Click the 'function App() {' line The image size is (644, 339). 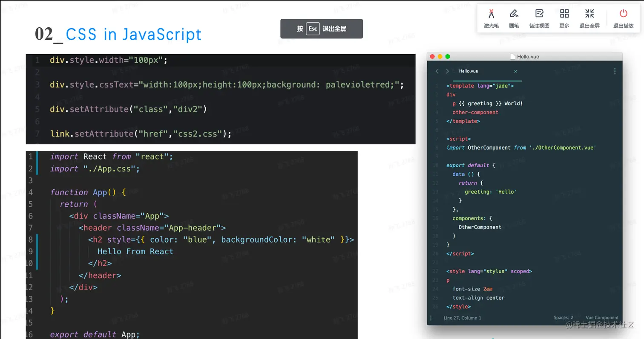88,192
